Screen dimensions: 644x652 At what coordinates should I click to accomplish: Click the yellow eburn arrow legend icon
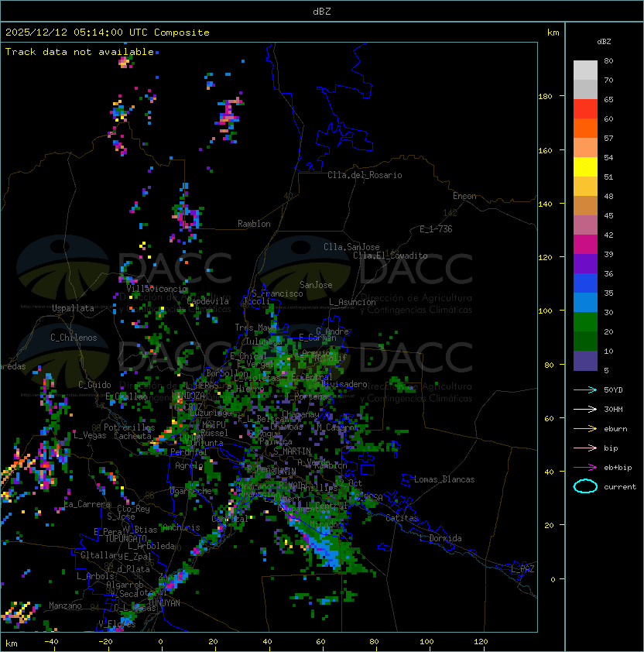pyautogui.click(x=585, y=429)
